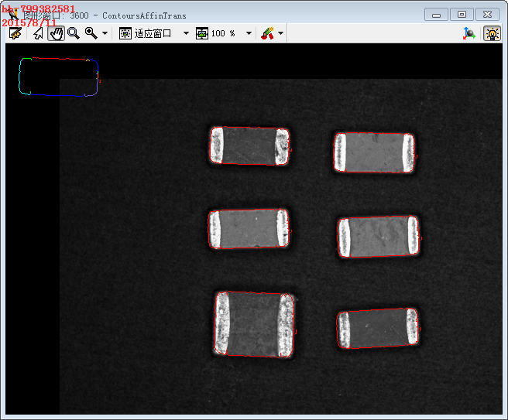Viewport: 508px width, 420px height.
Task: Select the arrow pointer tool
Action: pos(39,33)
